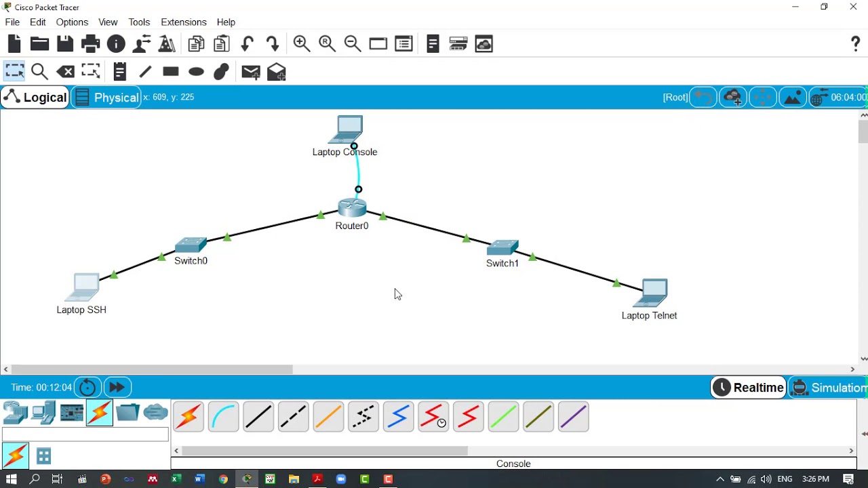
Task: Click the Power Cycle Devices button
Action: (x=87, y=388)
